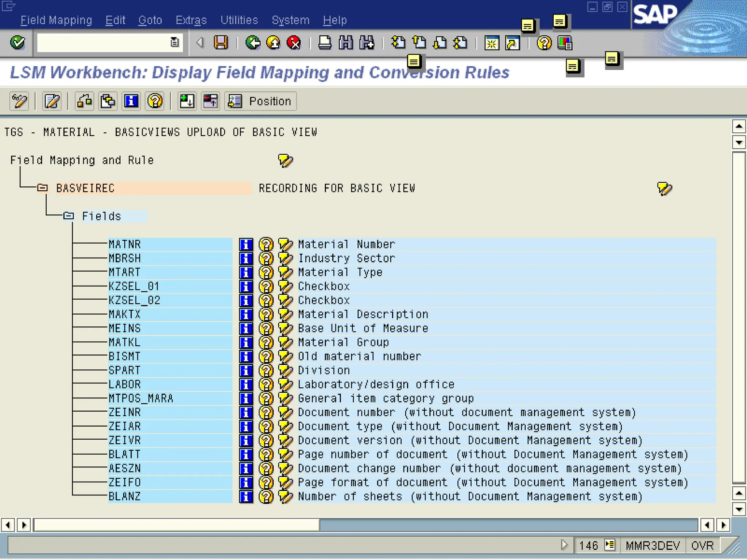Click the horizontal scrollbar thumb
The width and height of the screenshot is (747, 560).
(x=177, y=525)
